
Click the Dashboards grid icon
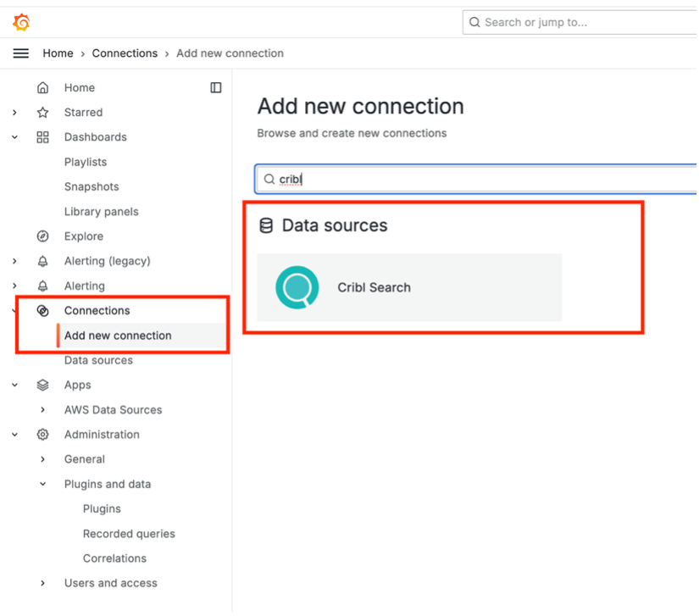(43, 137)
